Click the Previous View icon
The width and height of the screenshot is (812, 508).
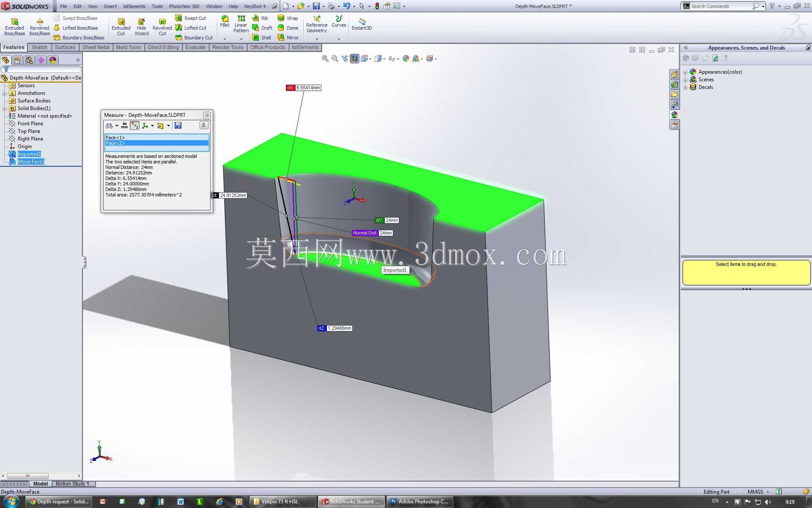click(345, 59)
